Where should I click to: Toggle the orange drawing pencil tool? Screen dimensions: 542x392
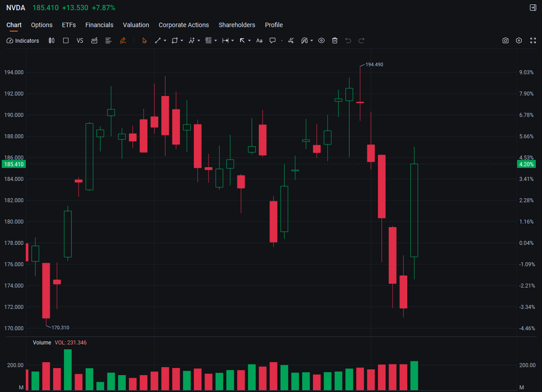pos(123,41)
